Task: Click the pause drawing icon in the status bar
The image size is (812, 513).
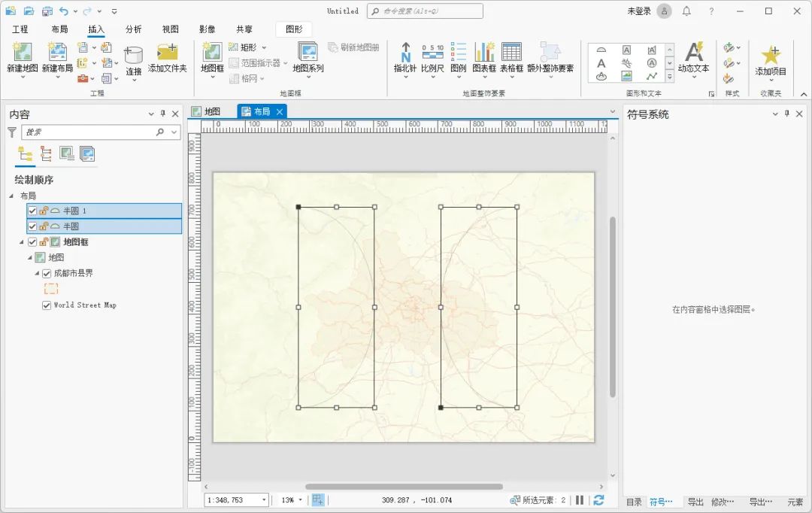Action: [x=580, y=500]
